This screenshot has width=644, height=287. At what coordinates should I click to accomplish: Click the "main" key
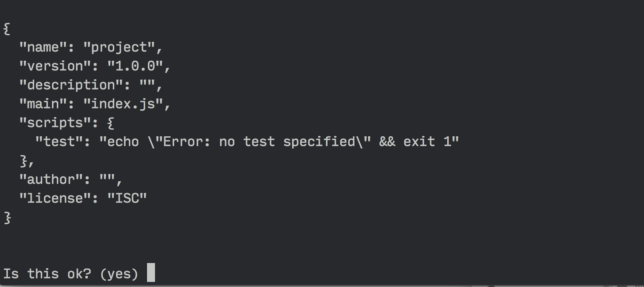pos(43,104)
